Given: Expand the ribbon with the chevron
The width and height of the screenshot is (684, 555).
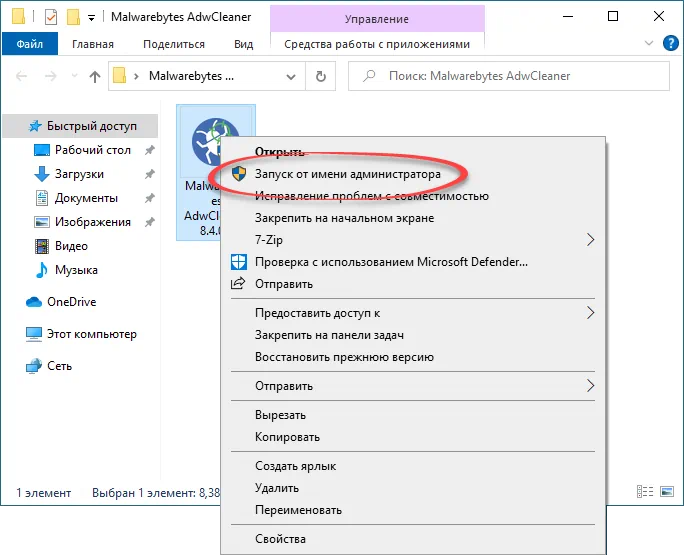Looking at the screenshot, I should tap(649, 43).
